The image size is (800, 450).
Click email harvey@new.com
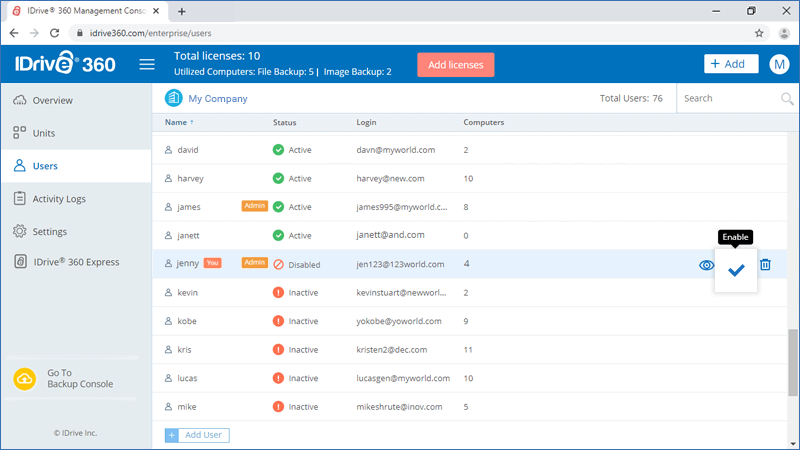click(390, 179)
